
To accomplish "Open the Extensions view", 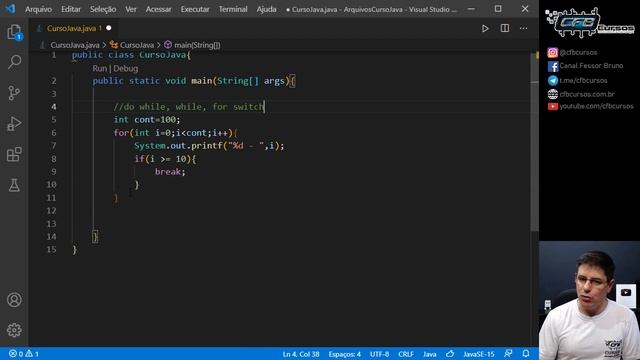I will pos(14,154).
